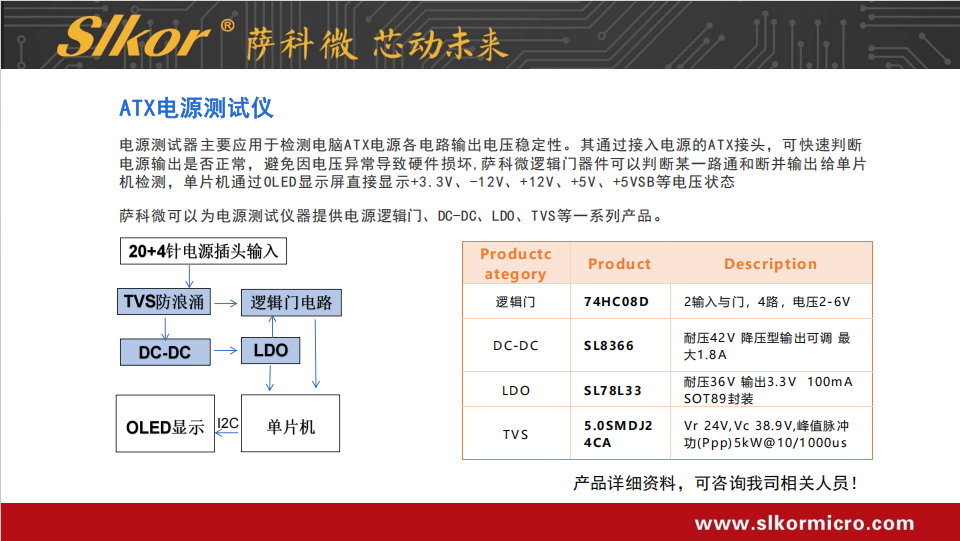
Task: Click the 'Vr 24V,Vc 38.9V' description cell
Action: tap(771, 434)
